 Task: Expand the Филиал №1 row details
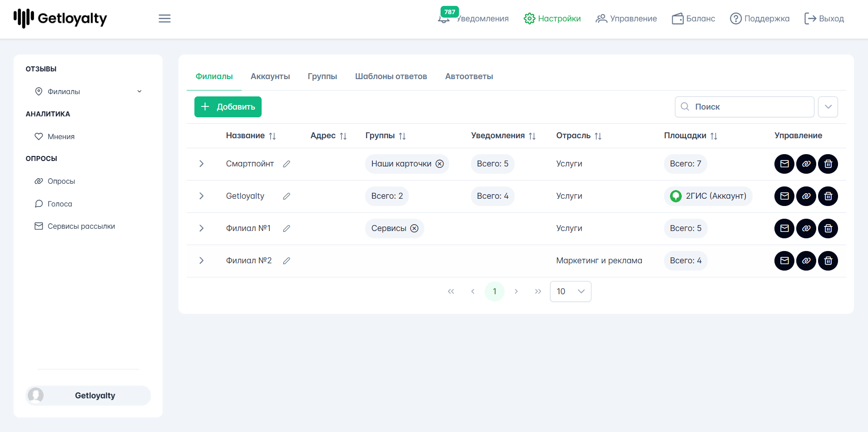202,228
